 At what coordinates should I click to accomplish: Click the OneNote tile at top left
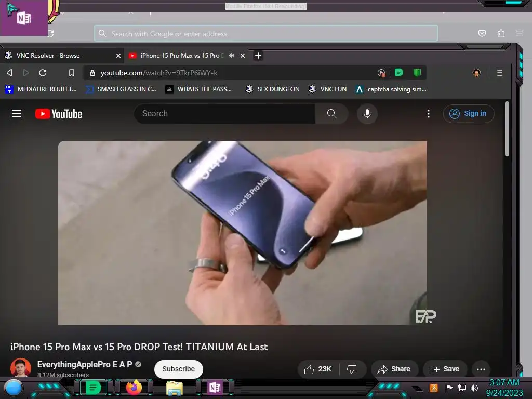tap(24, 18)
